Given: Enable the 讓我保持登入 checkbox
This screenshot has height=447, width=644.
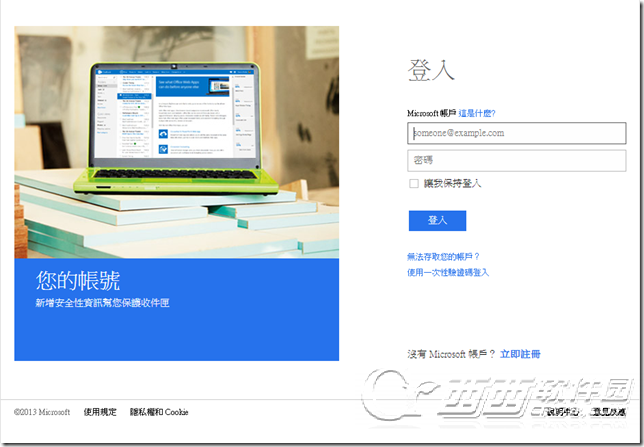Looking at the screenshot, I should coord(414,183).
